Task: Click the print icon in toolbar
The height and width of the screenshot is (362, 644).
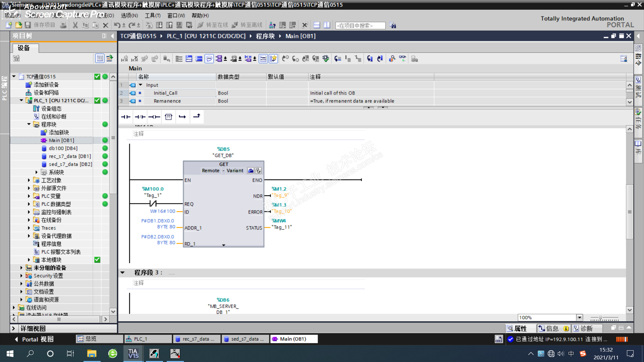Action: pyautogui.click(x=63, y=25)
